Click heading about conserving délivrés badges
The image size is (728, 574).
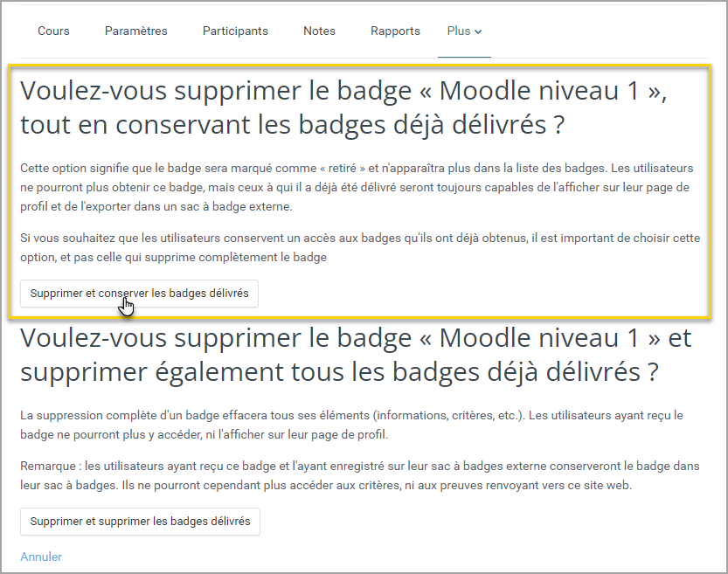(343, 107)
